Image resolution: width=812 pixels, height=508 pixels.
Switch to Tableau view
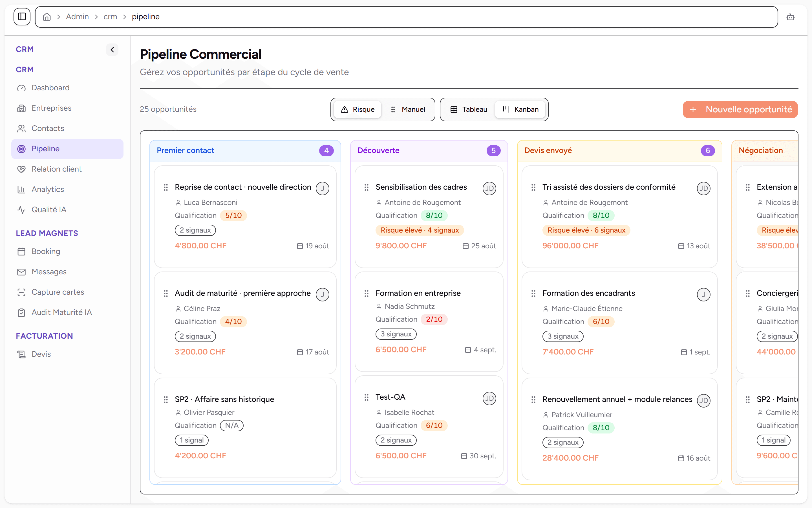(x=468, y=110)
